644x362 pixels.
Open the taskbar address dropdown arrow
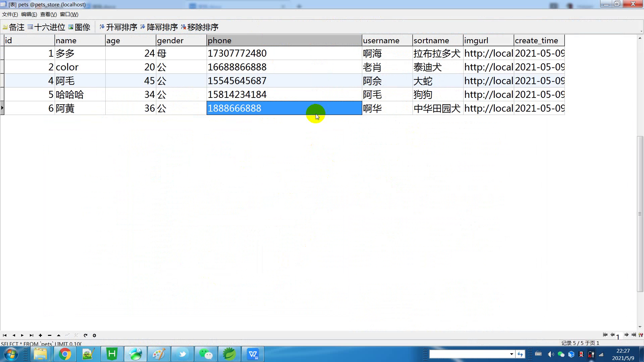click(x=512, y=354)
